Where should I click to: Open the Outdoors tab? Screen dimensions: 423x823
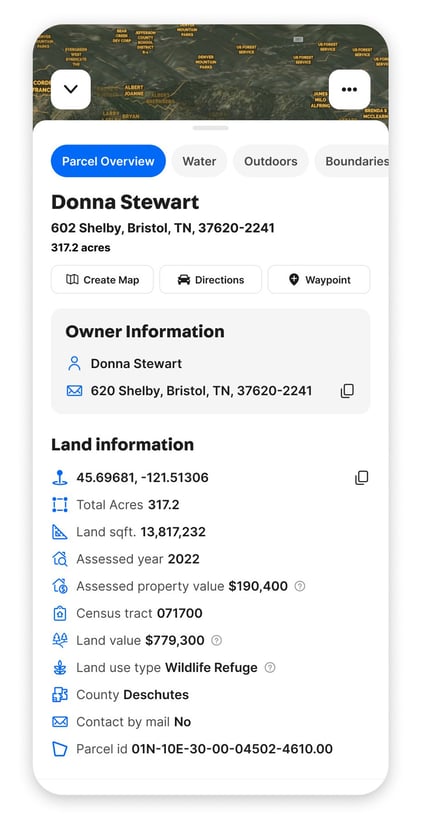tap(271, 161)
